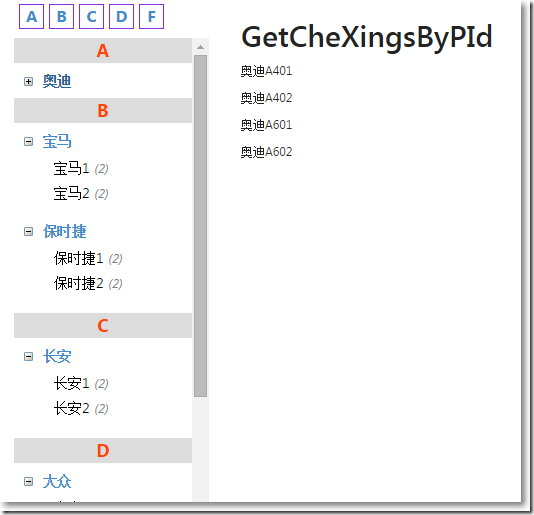Image resolution: width=534 pixels, height=515 pixels.
Task: Collapse the 大众 tree node
Action: point(29,481)
